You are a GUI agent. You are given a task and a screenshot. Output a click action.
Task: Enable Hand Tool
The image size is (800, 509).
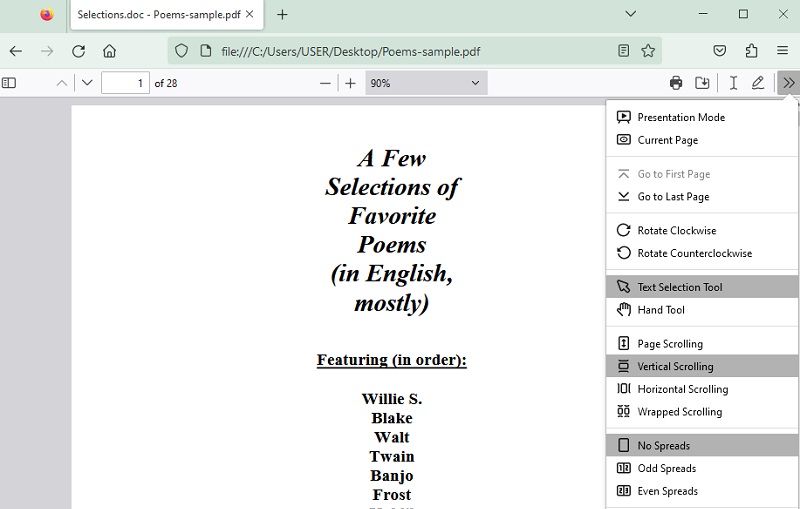(x=702, y=310)
